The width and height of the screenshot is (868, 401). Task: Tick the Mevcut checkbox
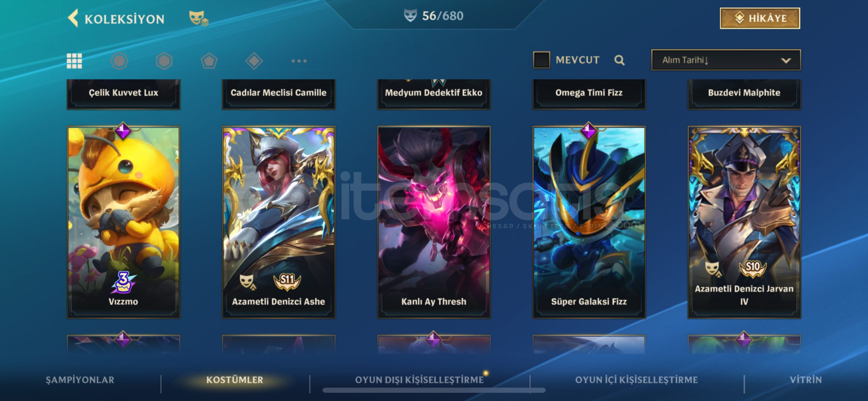tap(542, 60)
